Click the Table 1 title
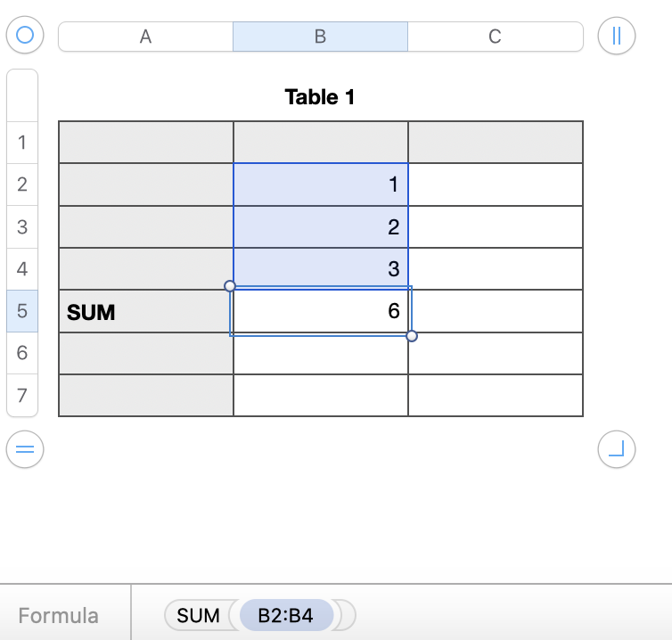Screen dimensions: 672x640 coord(320,97)
